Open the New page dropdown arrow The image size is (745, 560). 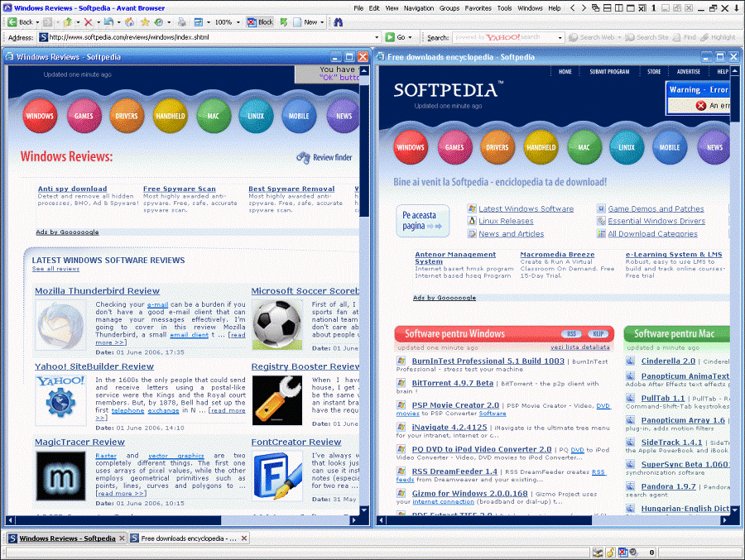pyautogui.click(x=322, y=22)
